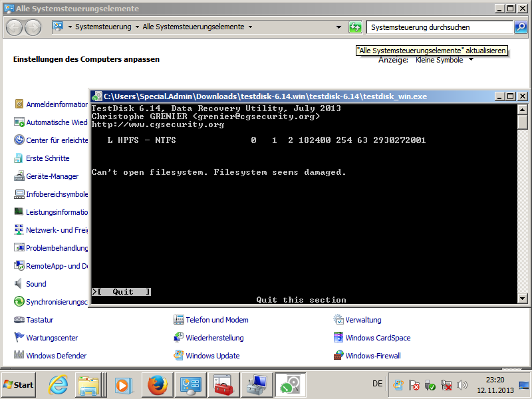Open Sound speaker icon
Screen dimensions: 532x399
point(18,284)
